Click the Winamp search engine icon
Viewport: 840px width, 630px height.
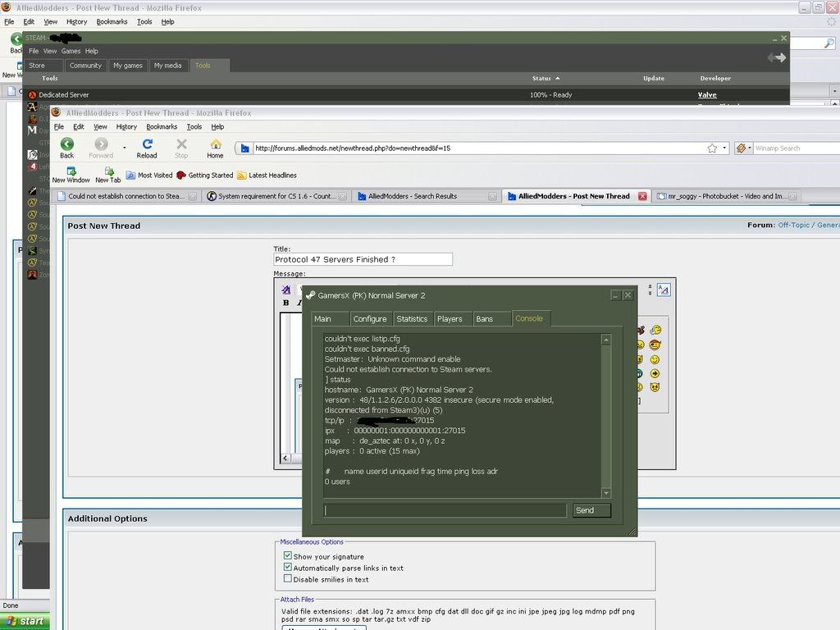[741, 148]
